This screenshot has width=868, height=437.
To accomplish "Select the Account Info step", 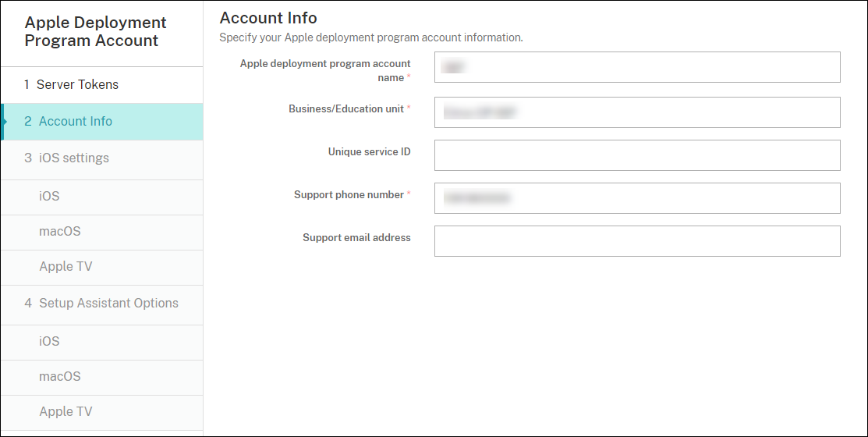I will coord(75,121).
